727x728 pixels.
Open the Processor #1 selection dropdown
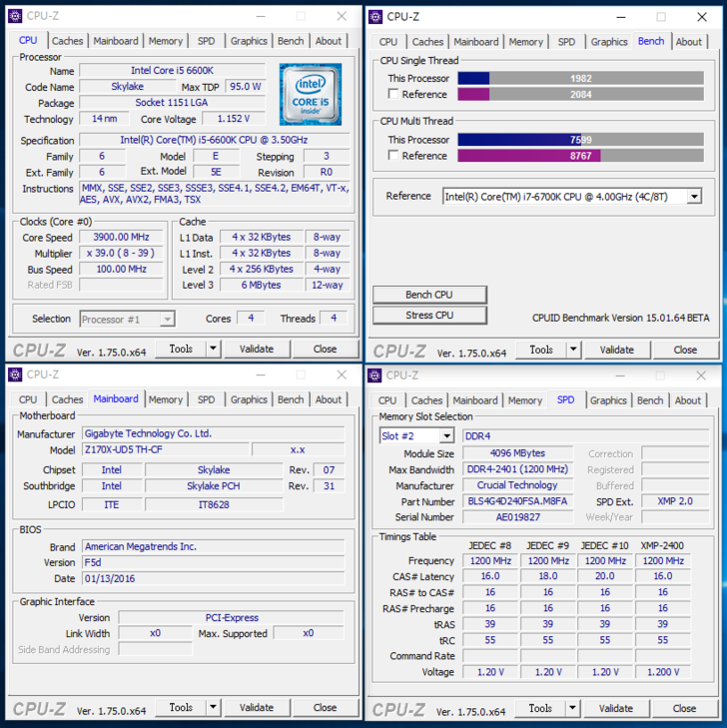tap(167, 320)
